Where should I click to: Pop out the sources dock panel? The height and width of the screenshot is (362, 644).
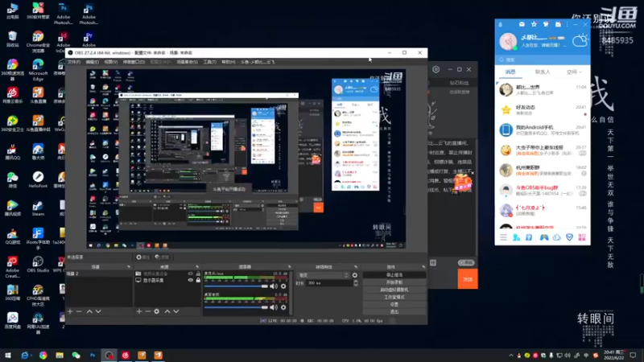(197, 267)
